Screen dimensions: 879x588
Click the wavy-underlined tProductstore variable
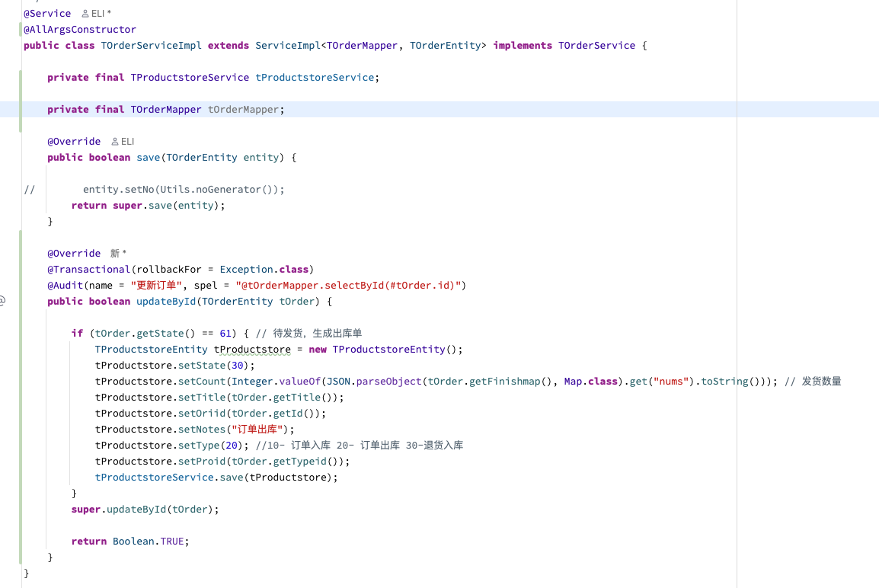(x=252, y=350)
